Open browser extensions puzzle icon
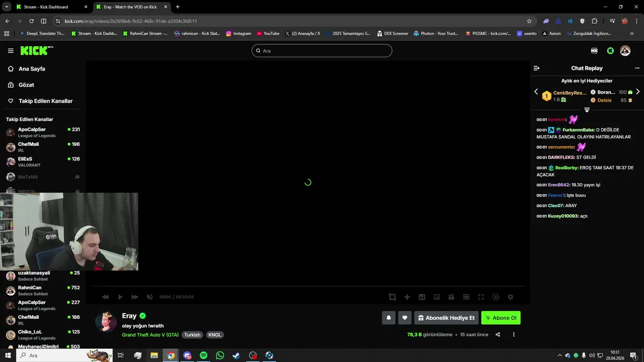 [595, 21]
